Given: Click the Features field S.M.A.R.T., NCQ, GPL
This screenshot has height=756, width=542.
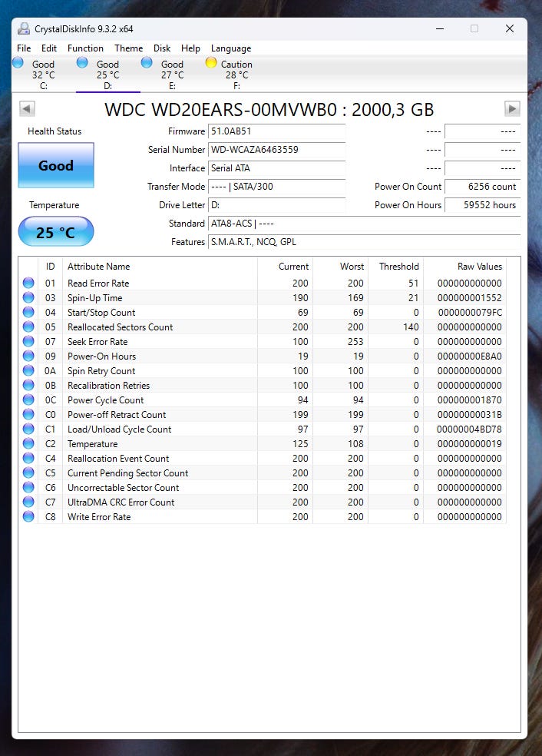Looking at the screenshot, I should 364,242.
